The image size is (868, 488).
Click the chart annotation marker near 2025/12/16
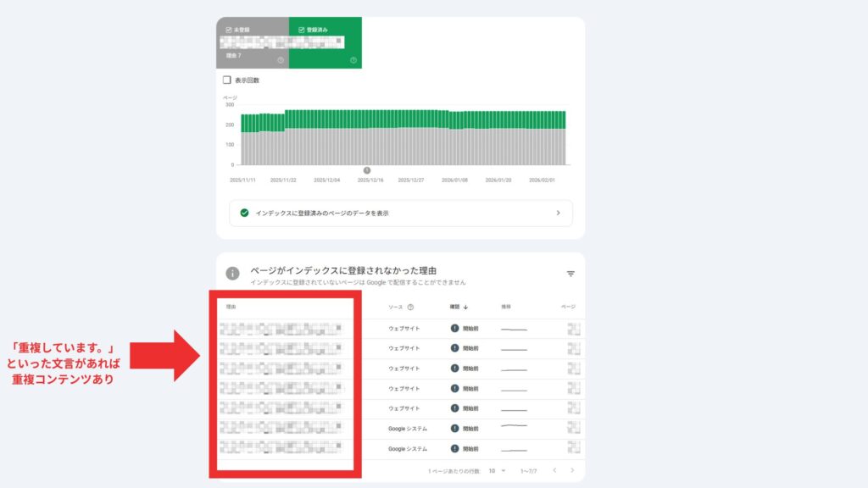coord(366,170)
